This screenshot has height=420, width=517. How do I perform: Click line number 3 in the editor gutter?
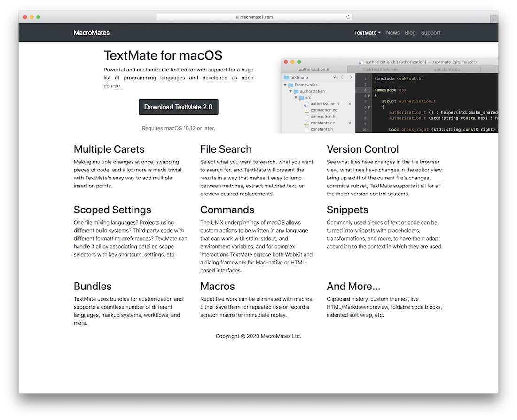(365, 90)
